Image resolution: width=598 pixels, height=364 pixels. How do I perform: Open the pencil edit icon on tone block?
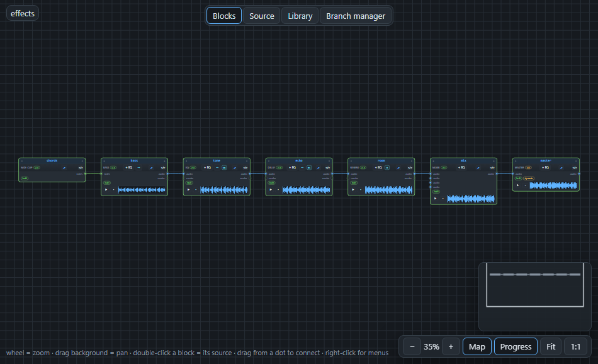click(x=235, y=167)
